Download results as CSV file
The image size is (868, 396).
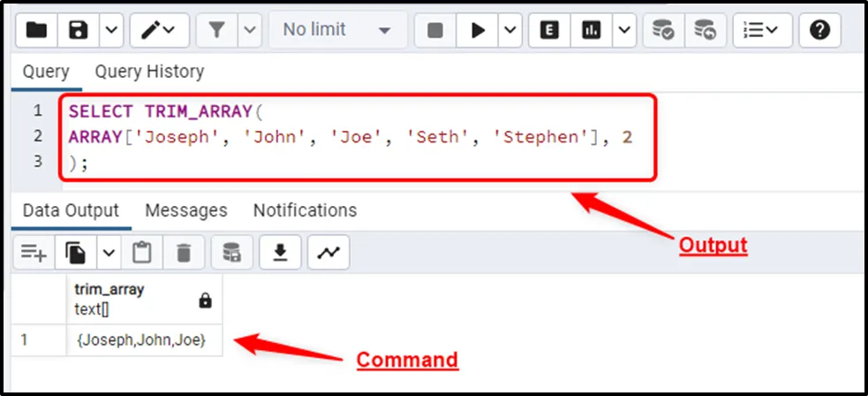[x=281, y=253]
